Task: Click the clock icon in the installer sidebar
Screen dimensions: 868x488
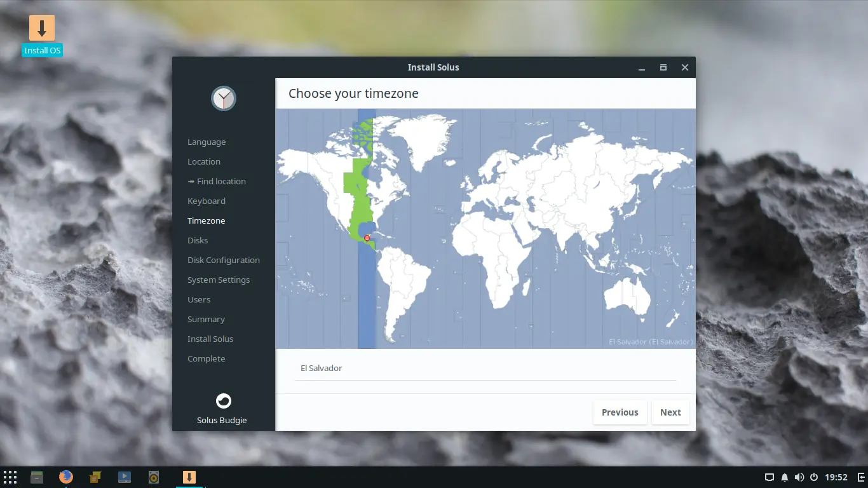Action: tap(224, 98)
